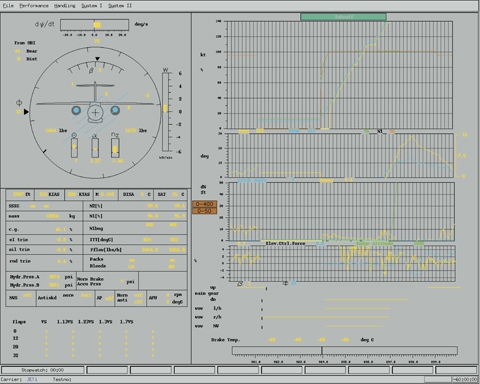Click the speed and N1 chart

point(339,75)
